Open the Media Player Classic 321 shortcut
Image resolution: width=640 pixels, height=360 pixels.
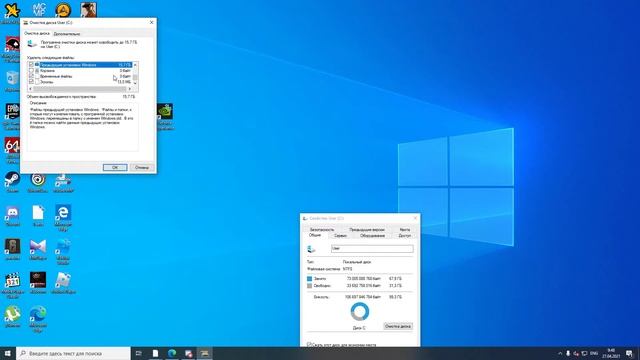[x=12, y=281]
